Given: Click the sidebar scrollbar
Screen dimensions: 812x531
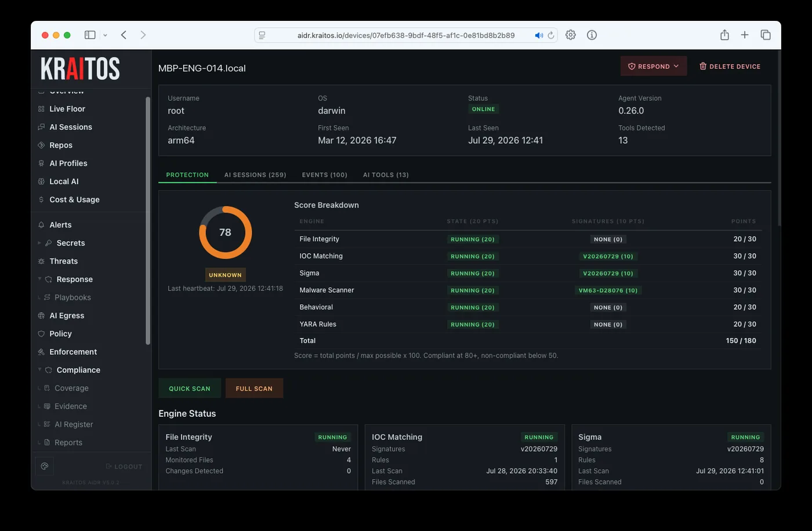Looking at the screenshot, I should pos(148,220).
